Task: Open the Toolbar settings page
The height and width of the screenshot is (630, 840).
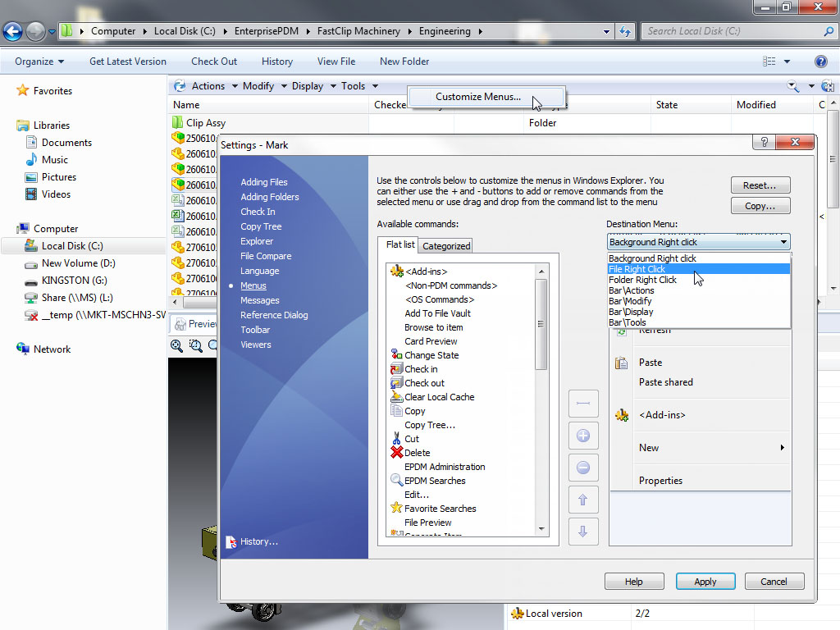Action: 255,330
